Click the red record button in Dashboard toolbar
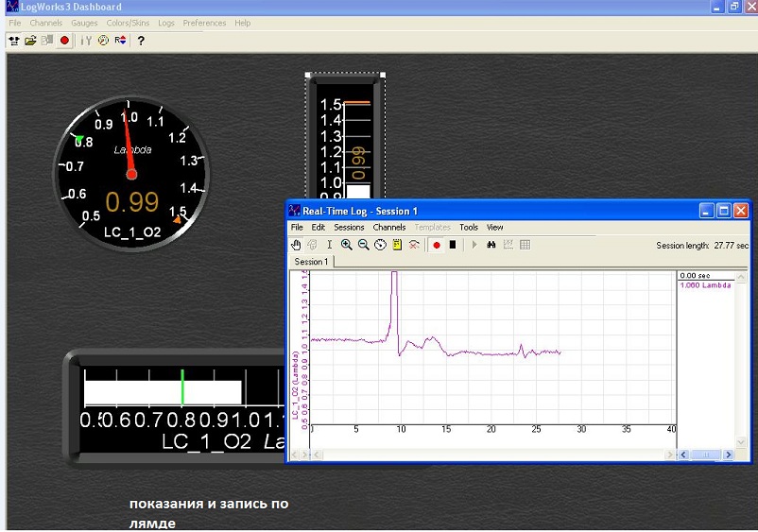 coord(64,41)
